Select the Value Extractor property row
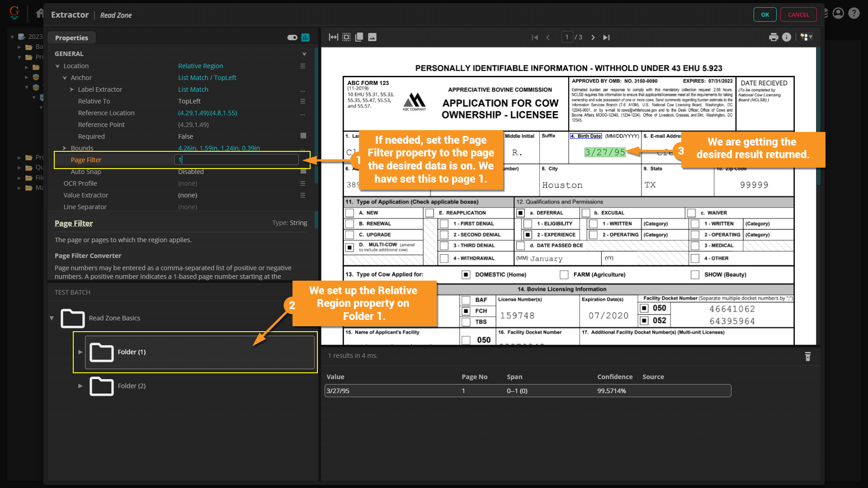868x488 pixels. [x=86, y=195]
